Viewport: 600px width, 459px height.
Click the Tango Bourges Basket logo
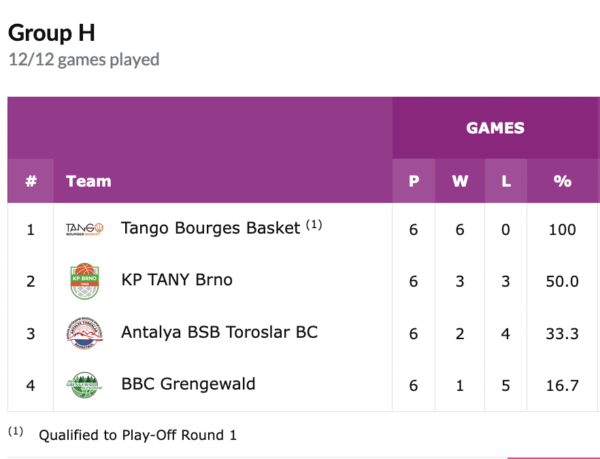(x=84, y=229)
